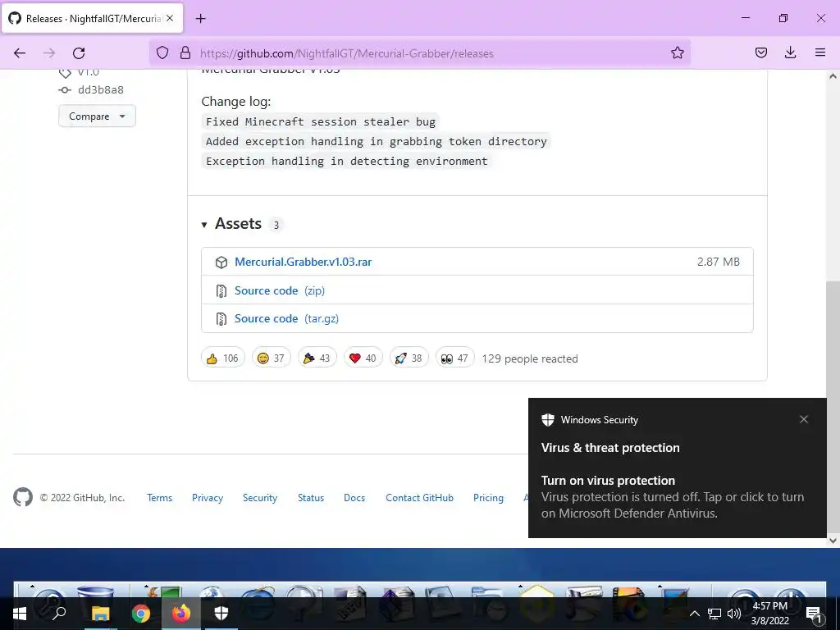The width and height of the screenshot is (840, 630).
Task: Open tracking protection shield in address bar
Action: pos(162,53)
